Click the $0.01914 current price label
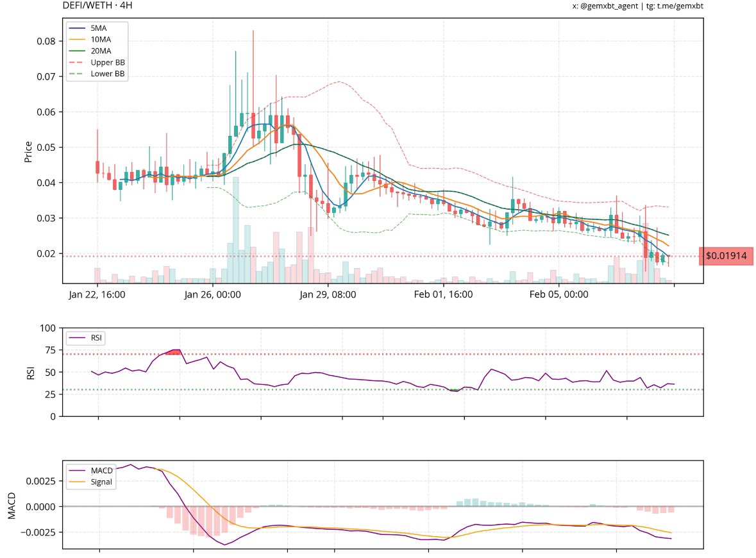This screenshot has width=756, height=558. (726, 256)
